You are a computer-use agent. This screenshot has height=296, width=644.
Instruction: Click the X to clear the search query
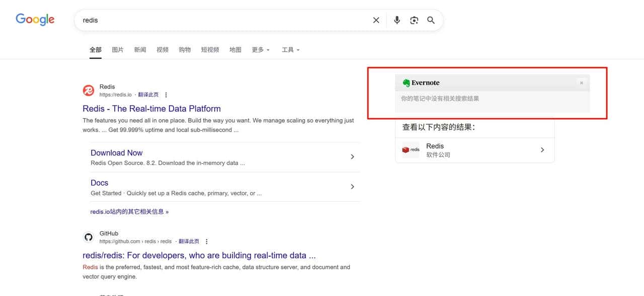pyautogui.click(x=376, y=20)
